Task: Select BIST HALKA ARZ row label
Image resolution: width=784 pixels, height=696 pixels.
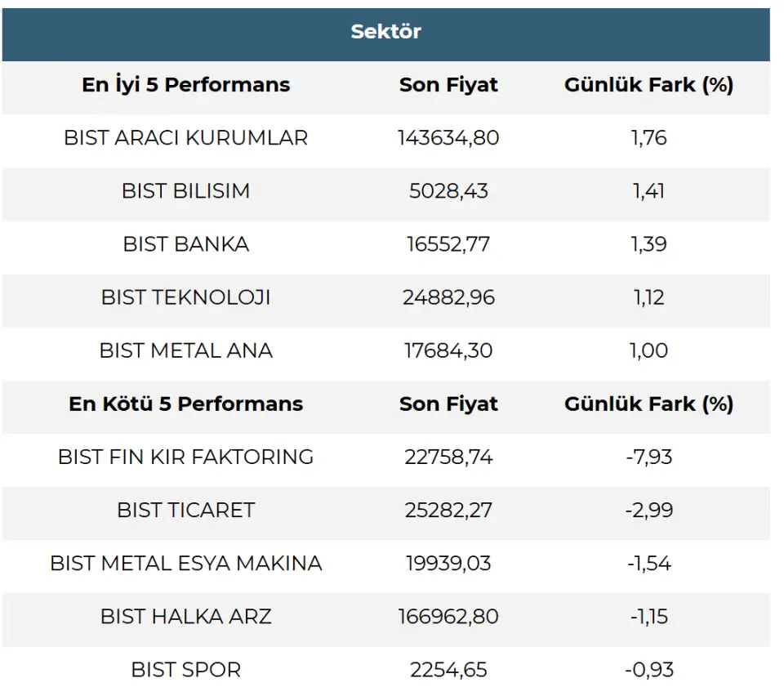Action: (x=185, y=616)
